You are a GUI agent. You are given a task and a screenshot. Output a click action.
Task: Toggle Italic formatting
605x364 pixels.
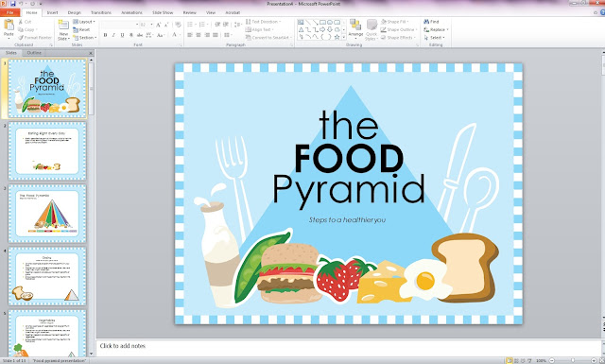pyautogui.click(x=113, y=35)
